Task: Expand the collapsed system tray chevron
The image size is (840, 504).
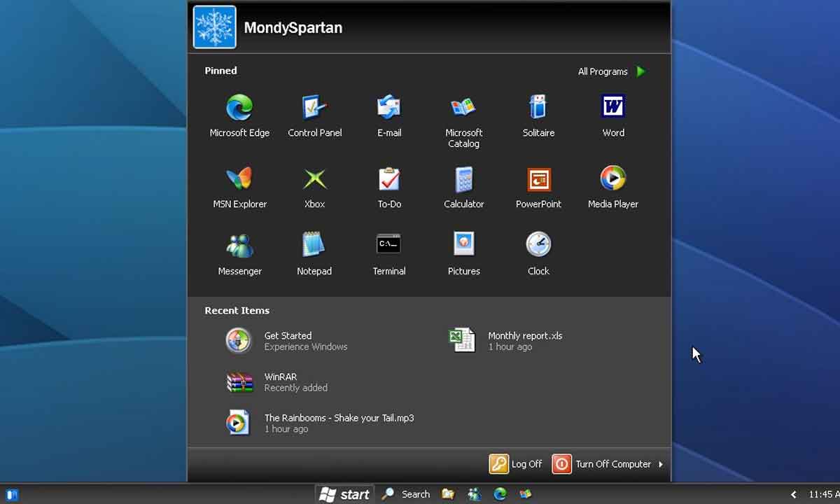Action: pyautogui.click(x=794, y=494)
